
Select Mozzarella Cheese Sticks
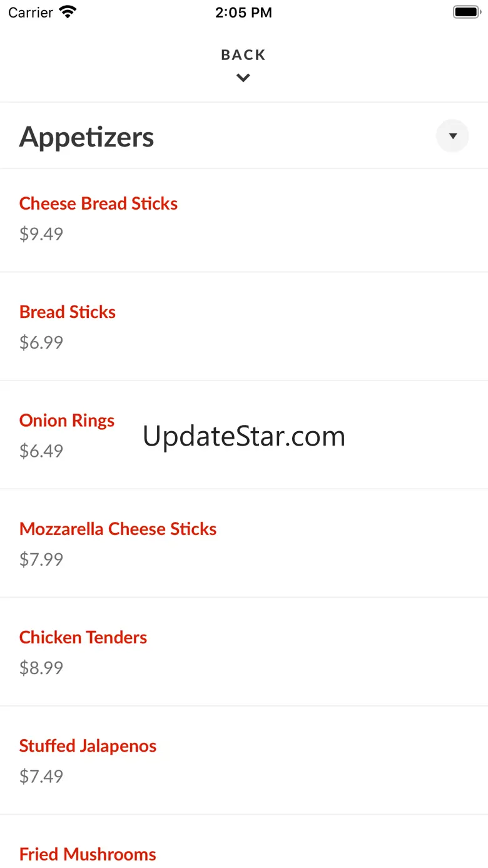(x=118, y=529)
